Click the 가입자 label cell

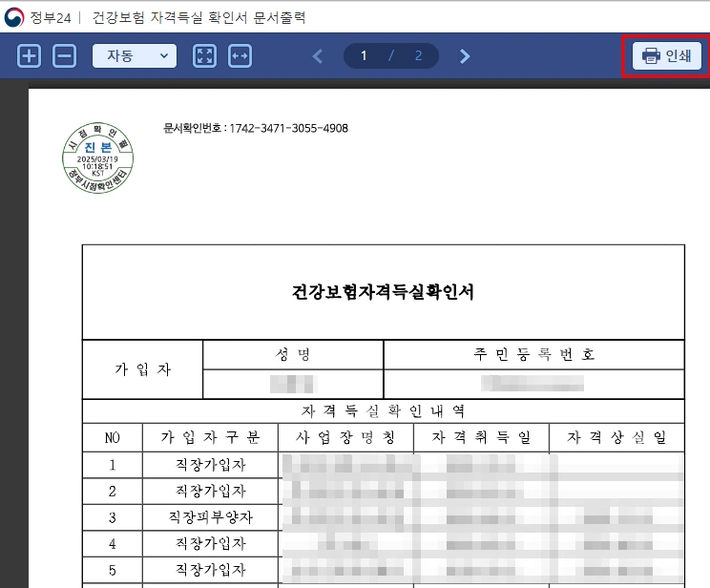click(x=142, y=369)
